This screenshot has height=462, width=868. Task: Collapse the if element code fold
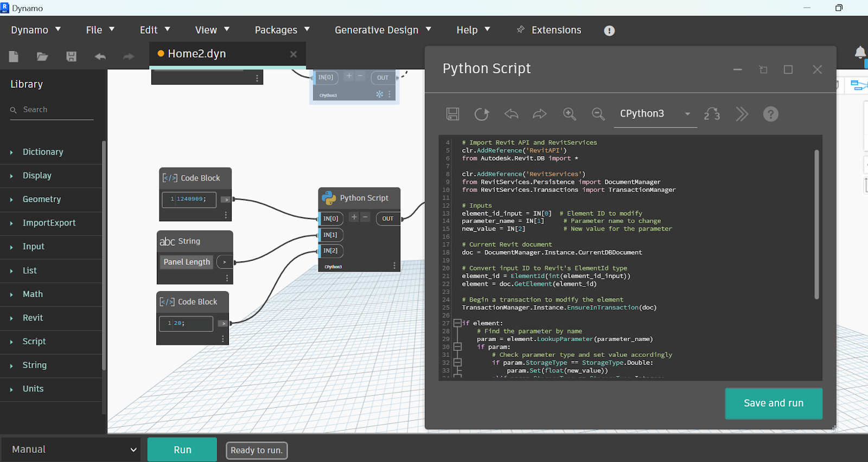click(457, 323)
